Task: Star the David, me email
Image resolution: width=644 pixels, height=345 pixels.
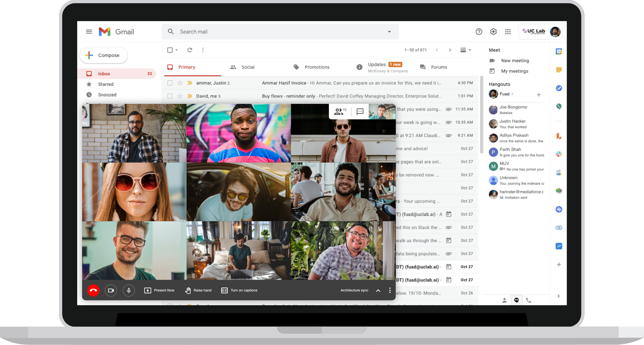Action: tap(180, 96)
